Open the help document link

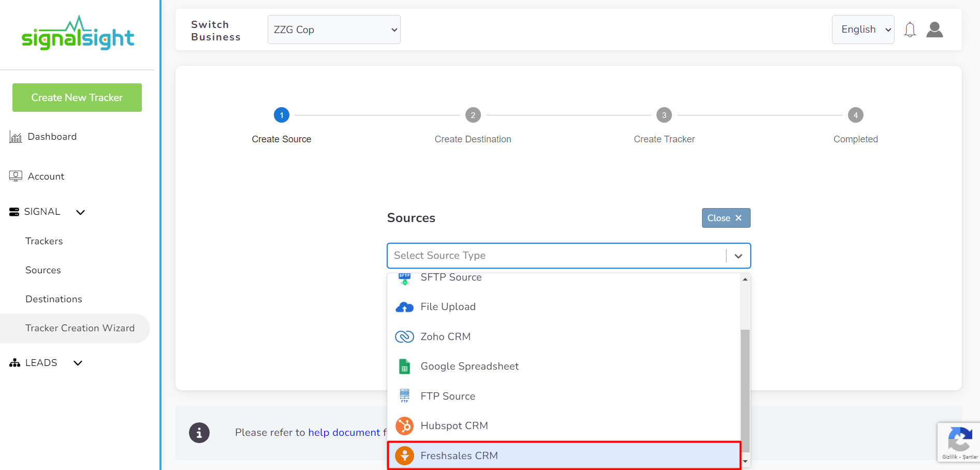pyautogui.click(x=344, y=432)
